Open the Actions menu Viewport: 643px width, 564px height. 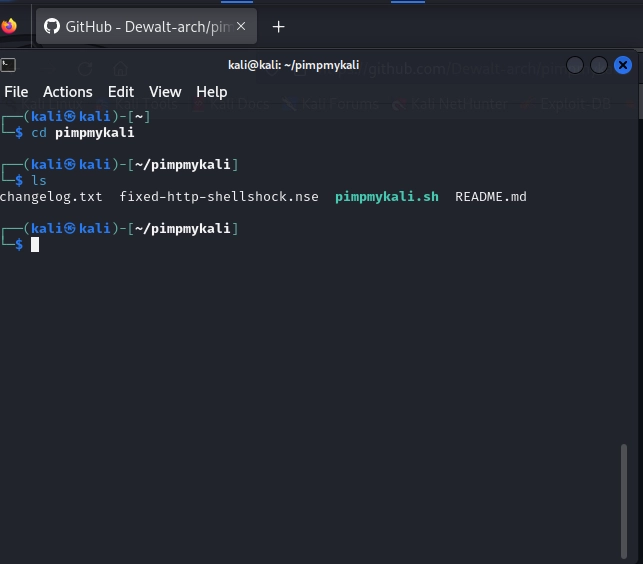tap(67, 92)
